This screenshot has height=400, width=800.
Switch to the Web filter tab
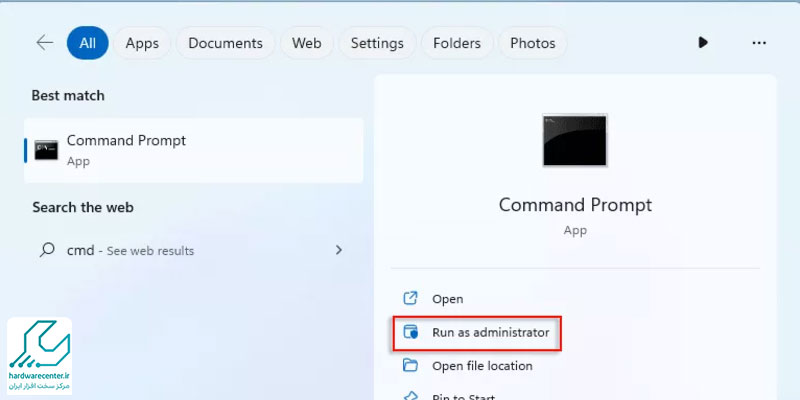pyautogui.click(x=307, y=43)
